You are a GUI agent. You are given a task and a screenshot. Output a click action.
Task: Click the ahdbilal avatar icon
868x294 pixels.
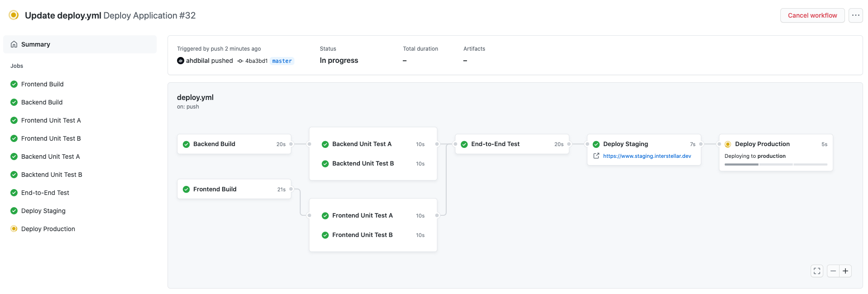click(181, 61)
